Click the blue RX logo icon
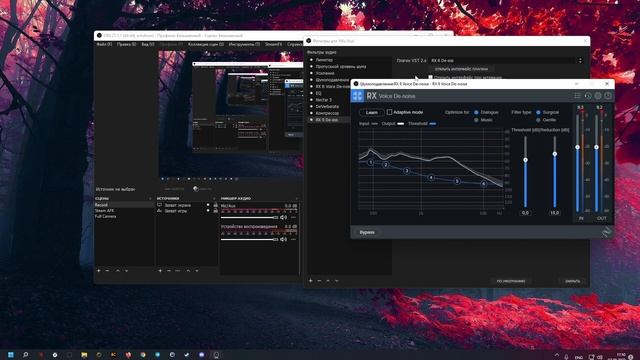640x360 pixels. (x=358, y=96)
